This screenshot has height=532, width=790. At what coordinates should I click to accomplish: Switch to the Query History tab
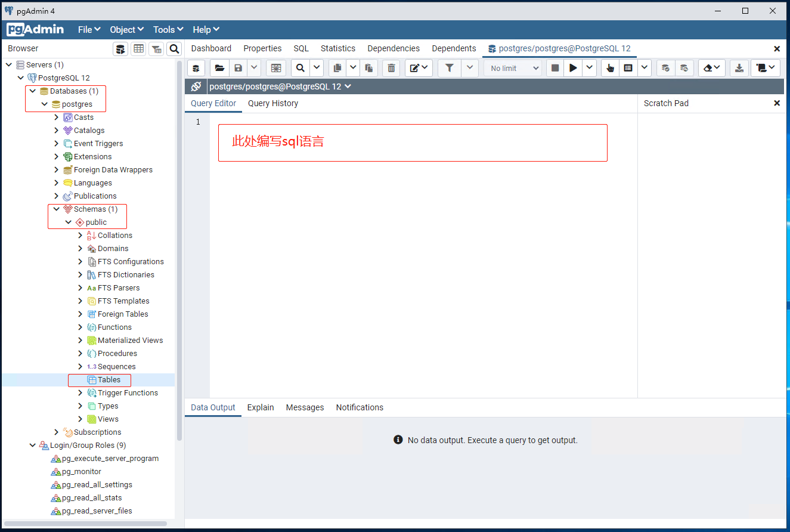coord(272,103)
